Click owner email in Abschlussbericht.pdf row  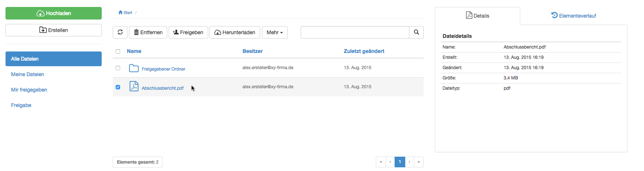268,87
